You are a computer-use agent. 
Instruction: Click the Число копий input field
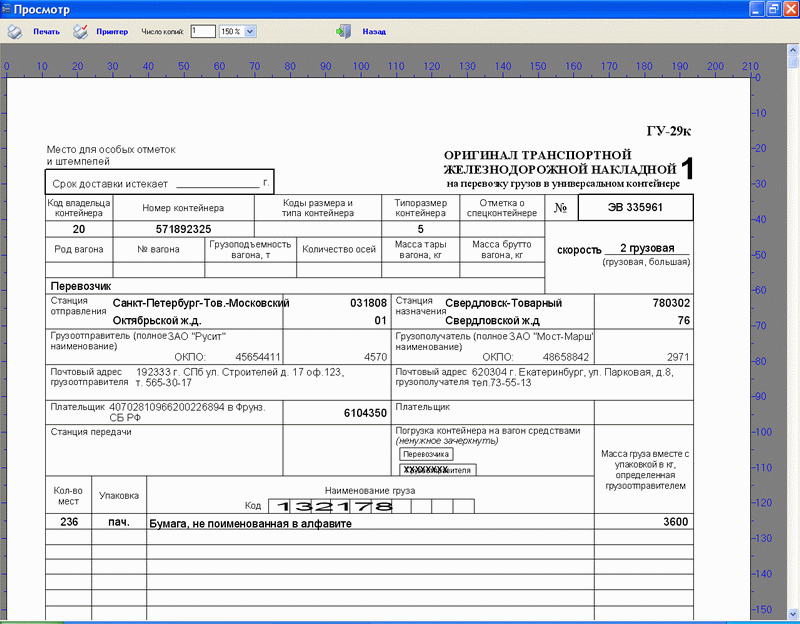[x=203, y=32]
